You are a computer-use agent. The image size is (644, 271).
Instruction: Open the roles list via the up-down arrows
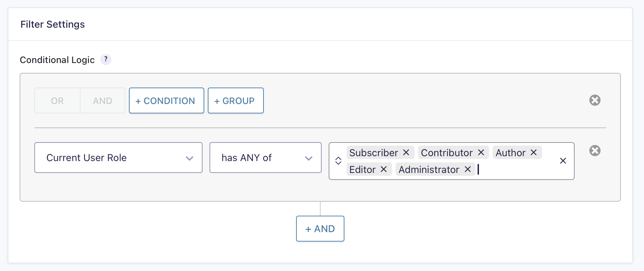pyautogui.click(x=338, y=161)
